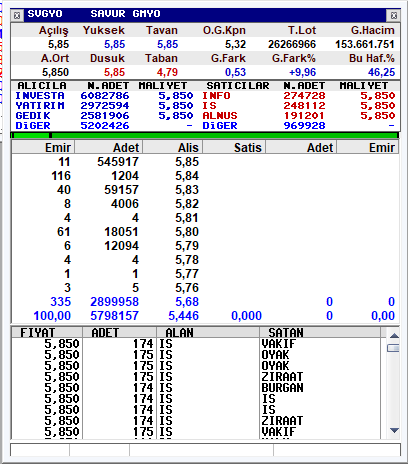This screenshot has height=464, width=408.
Task: Click the net quantity 2972594
Action: coord(104,106)
